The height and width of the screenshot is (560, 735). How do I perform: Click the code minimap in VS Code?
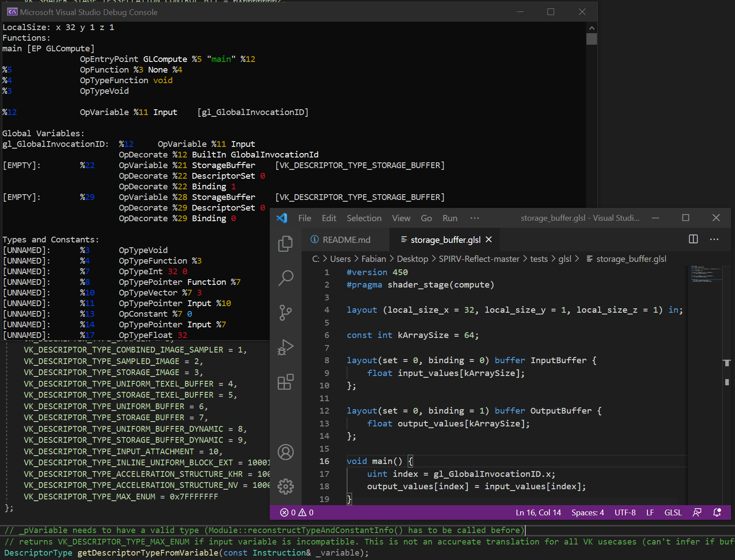pyautogui.click(x=705, y=274)
